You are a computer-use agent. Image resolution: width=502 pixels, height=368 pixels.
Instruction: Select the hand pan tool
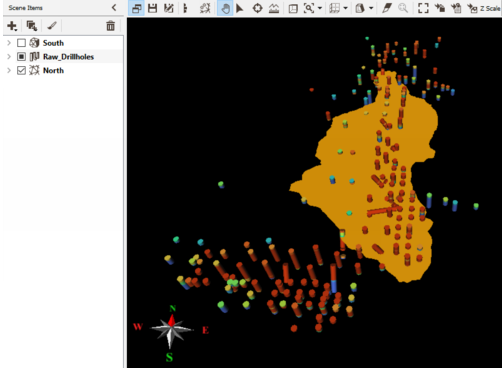pos(225,8)
